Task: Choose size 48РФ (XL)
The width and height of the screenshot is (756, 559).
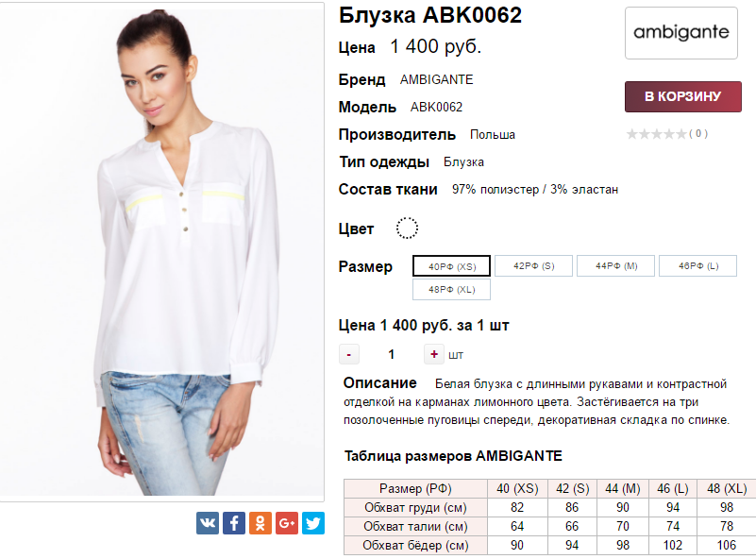Action: [452, 289]
